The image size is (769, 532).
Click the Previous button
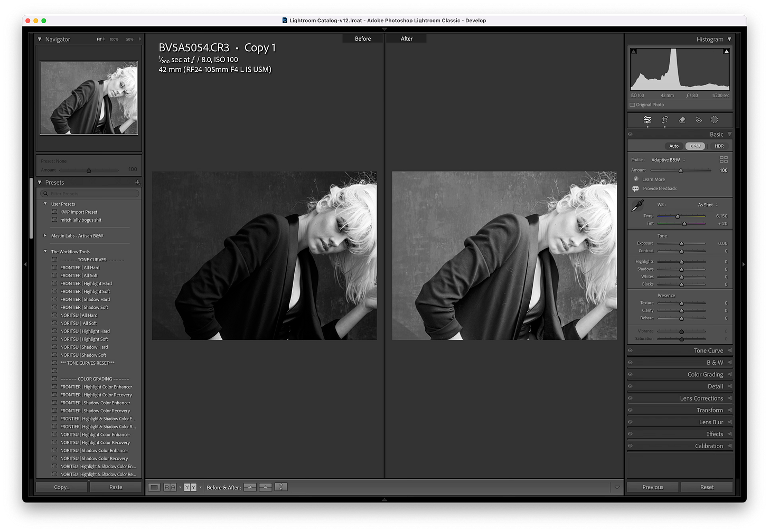tap(653, 487)
